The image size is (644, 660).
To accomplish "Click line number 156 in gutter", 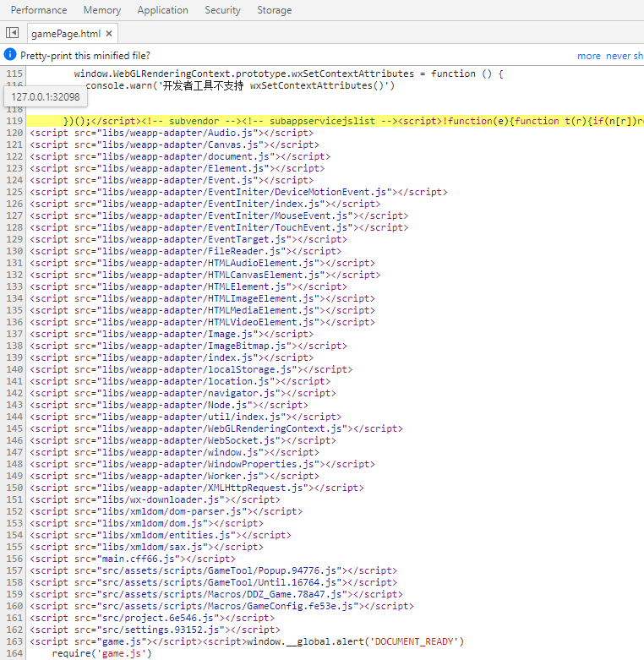I will click(x=14, y=559).
